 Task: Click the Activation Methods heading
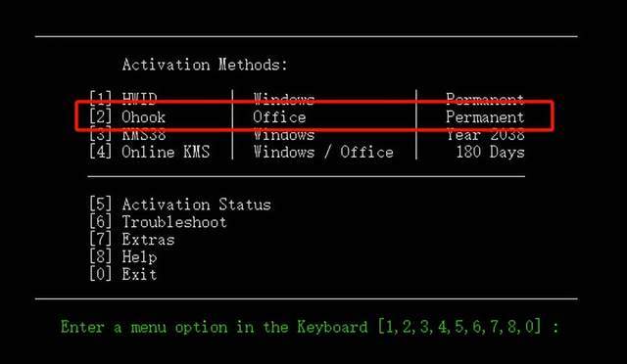point(205,65)
